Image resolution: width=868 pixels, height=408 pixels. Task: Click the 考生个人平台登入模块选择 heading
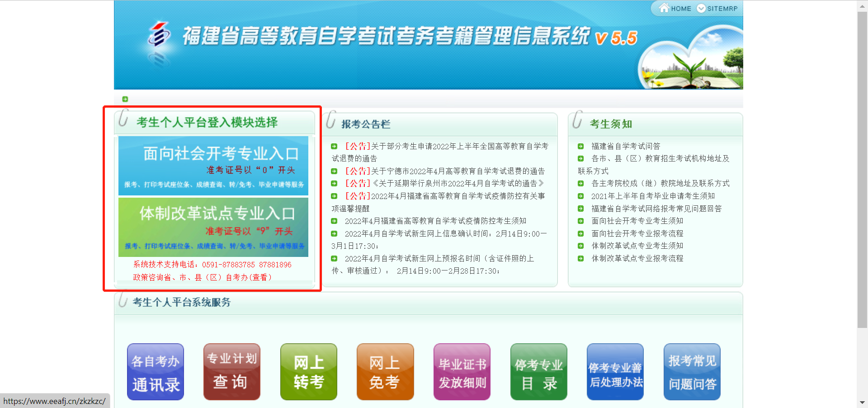[x=207, y=122]
